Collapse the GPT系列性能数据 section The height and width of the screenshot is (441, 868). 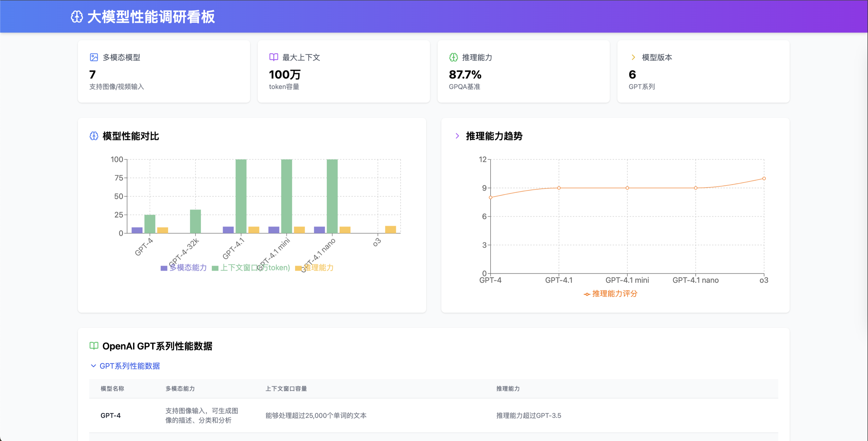pyautogui.click(x=129, y=366)
